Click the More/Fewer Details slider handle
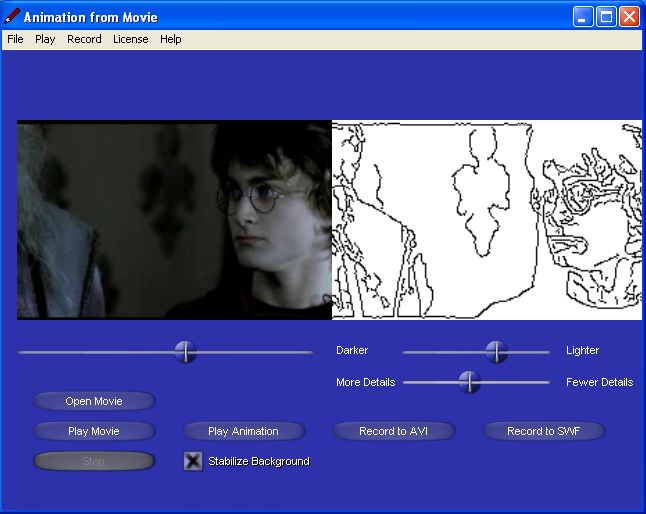Screen dimensions: 646x514 pyautogui.click(x=469, y=382)
